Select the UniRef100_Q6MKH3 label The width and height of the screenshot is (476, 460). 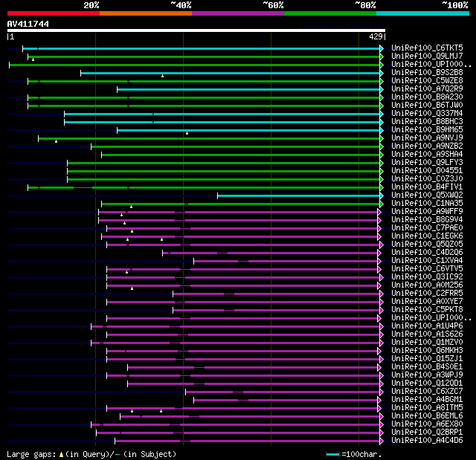pyautogui.click(x=427, y=351)
